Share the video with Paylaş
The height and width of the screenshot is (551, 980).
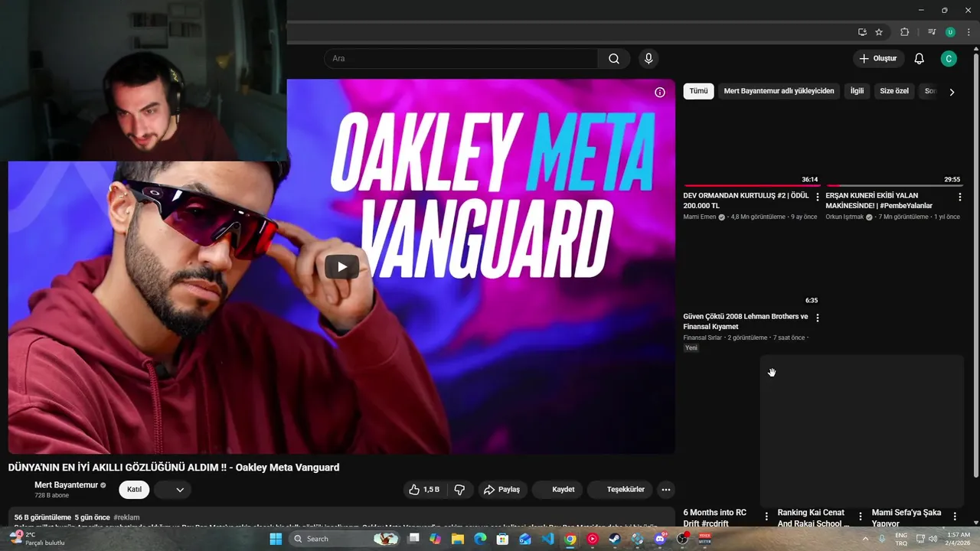click(x=502, y=490)
